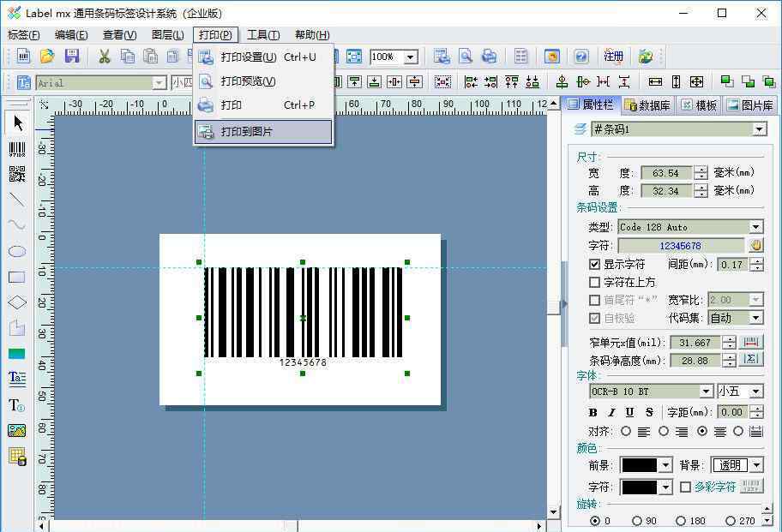Enable the 字符在上方 checkbox

(x=594, y=283)
